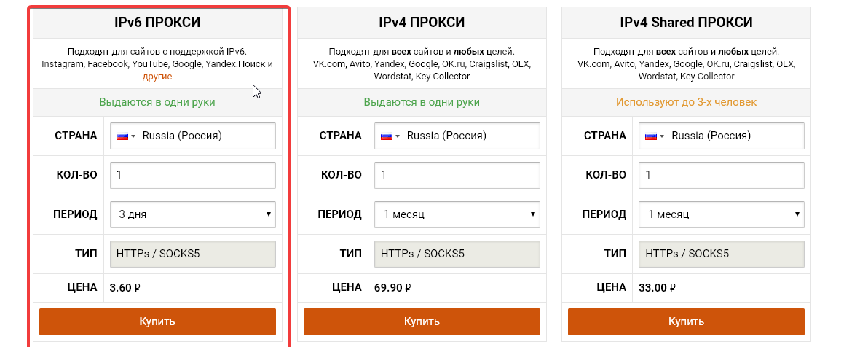Click the IPv6 HTTPs / SOCKS5 type field

tap(193, 254)
